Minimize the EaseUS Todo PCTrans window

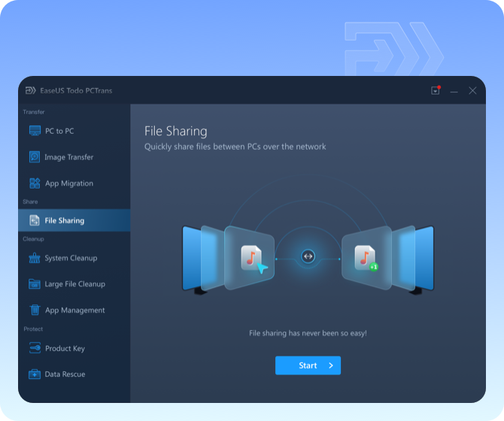point(454,91)
